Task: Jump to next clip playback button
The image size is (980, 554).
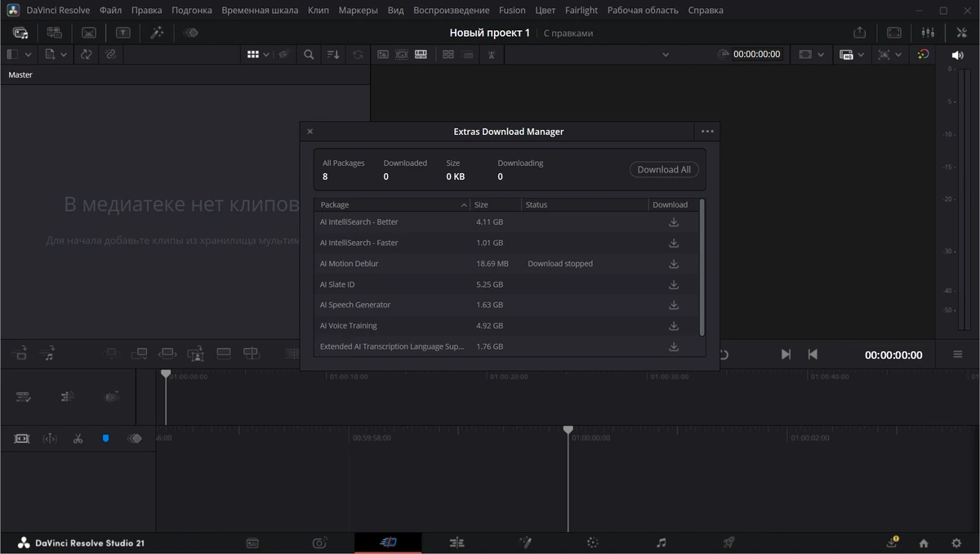Action: [x=786, y=355]
